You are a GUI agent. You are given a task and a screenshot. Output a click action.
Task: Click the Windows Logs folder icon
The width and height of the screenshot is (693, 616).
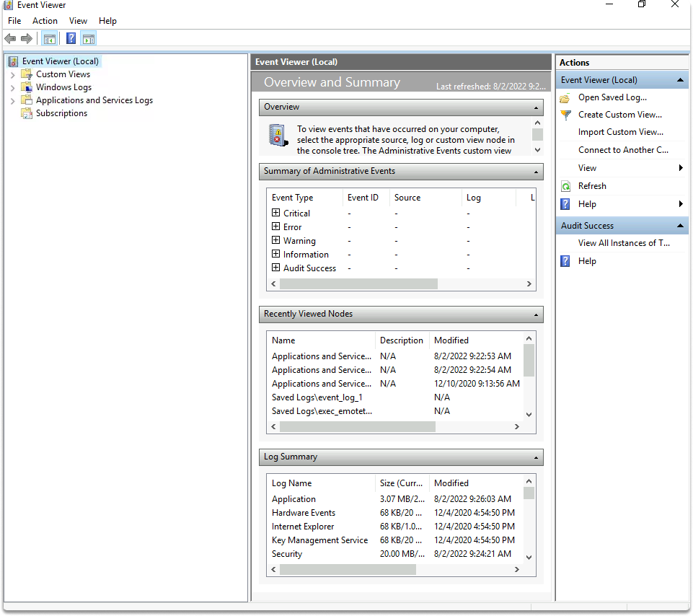point(27,87)
